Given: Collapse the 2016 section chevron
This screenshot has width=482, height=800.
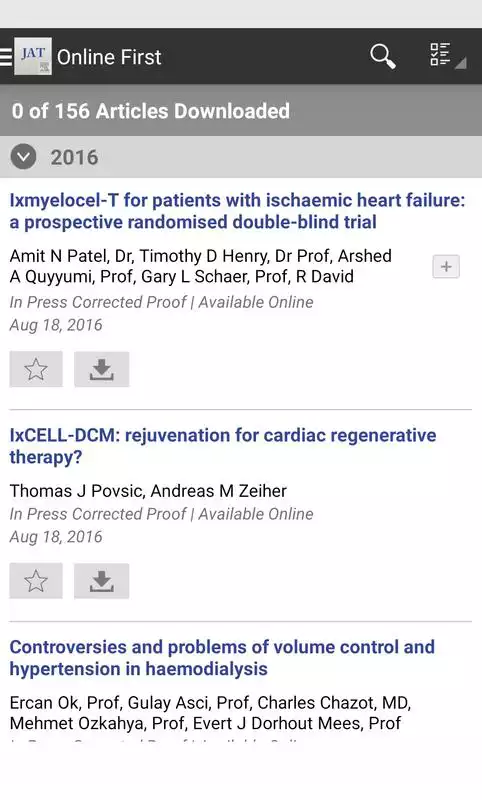Looking at the screenshot, I should (23, 157).
